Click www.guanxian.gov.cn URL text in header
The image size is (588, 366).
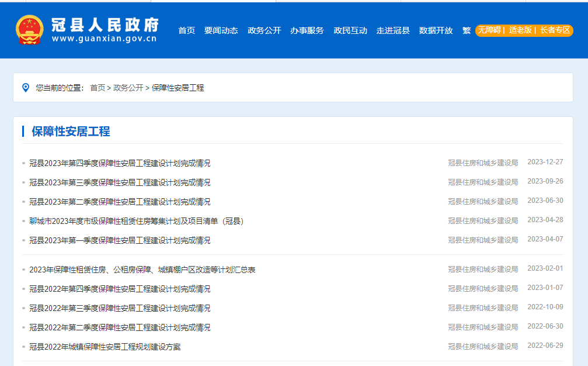pos(104,38)
